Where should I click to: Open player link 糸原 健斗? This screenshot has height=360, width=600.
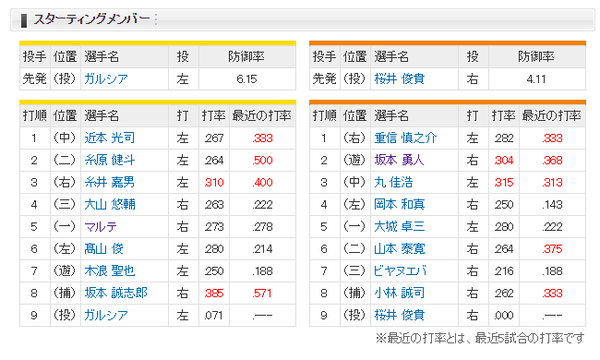pos(109,160)
